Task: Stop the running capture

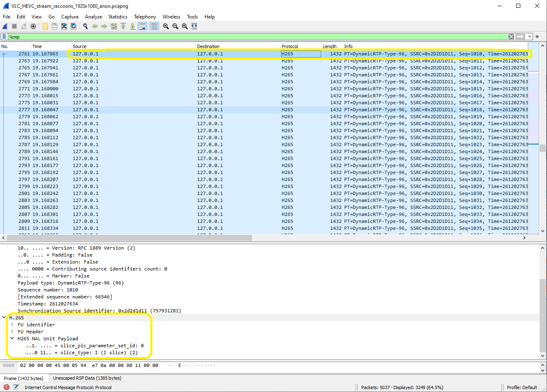Action: coord(14,26)
